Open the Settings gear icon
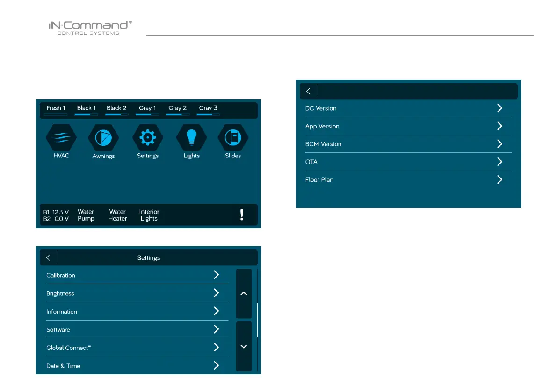 148,138
